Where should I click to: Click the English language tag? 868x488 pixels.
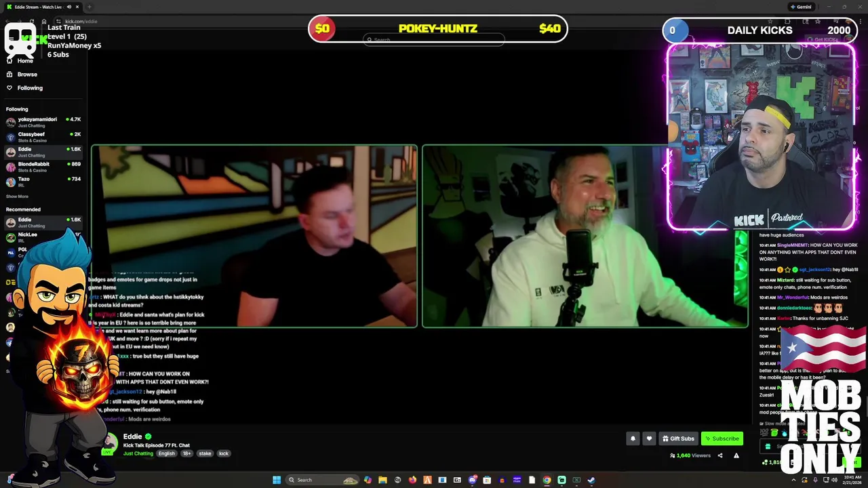(166, 453)
